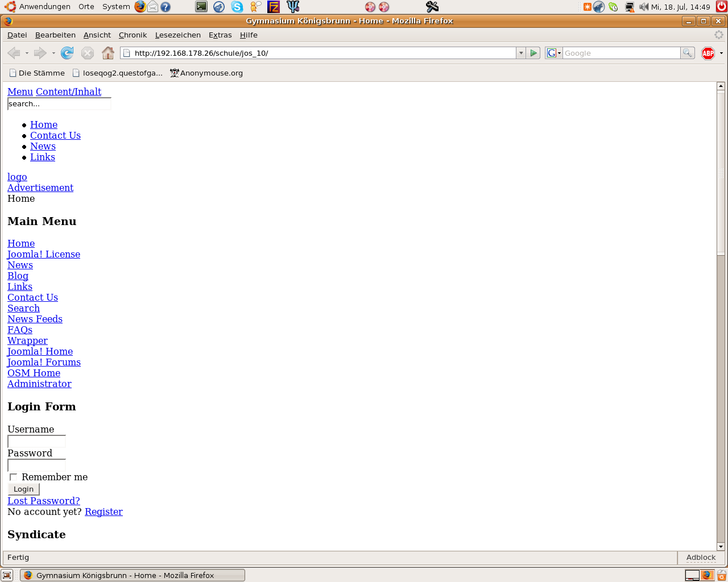Open the Chronik menu
This screenshot has height=582, width=728.
click(133, 35)
